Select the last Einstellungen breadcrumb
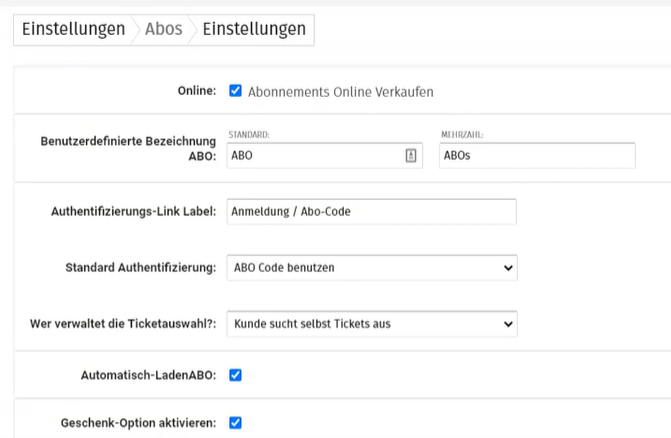 pos(254,29)
